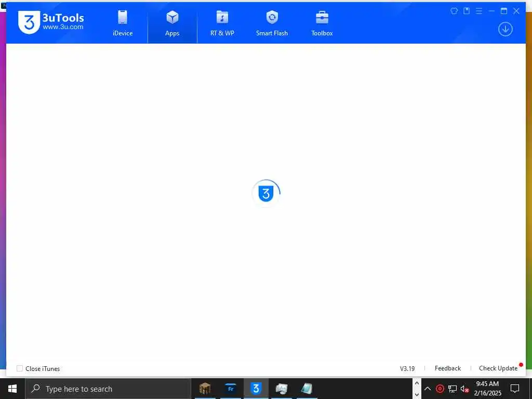Open the hamburger main menu
Image resolution: width=532 pixels, height=399 pixels.
(x=479, y=11)
